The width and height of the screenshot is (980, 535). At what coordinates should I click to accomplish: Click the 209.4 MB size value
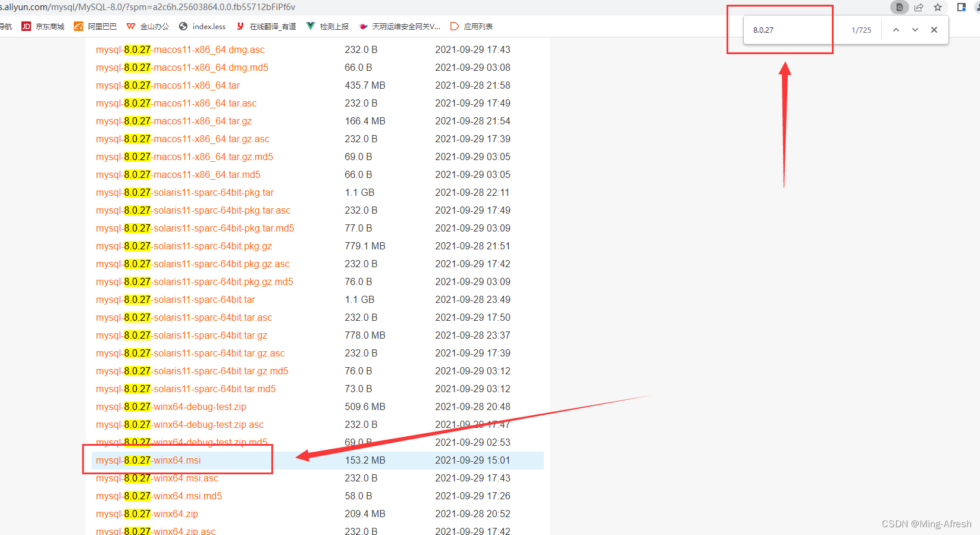click(x=365, y=514)
